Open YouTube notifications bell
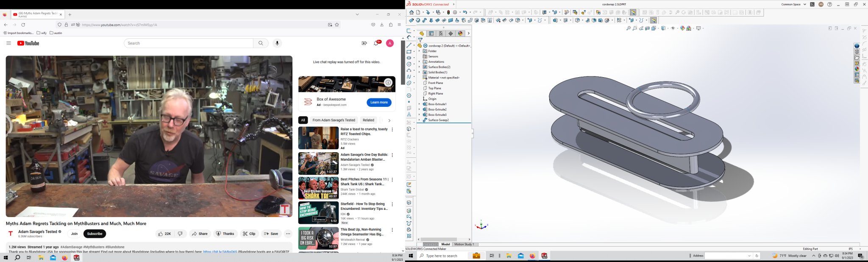 pos(376,43)
